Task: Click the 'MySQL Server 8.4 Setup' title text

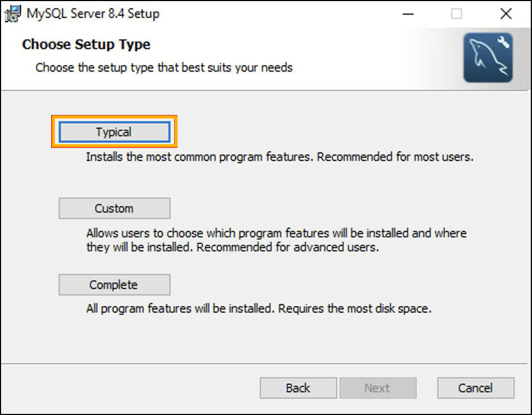Action: click(x=93, y=14)
